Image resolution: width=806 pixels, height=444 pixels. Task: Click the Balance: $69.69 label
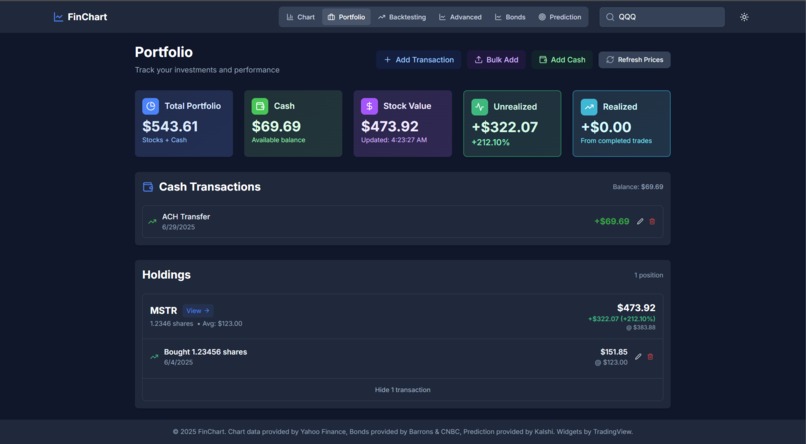click(638, 187)
